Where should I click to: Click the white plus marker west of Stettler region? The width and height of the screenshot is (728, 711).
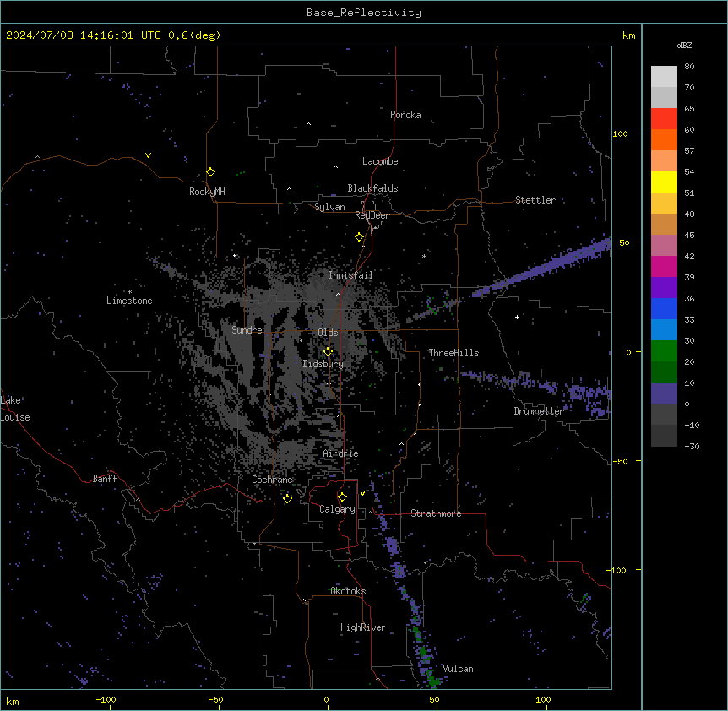[517, 317]
